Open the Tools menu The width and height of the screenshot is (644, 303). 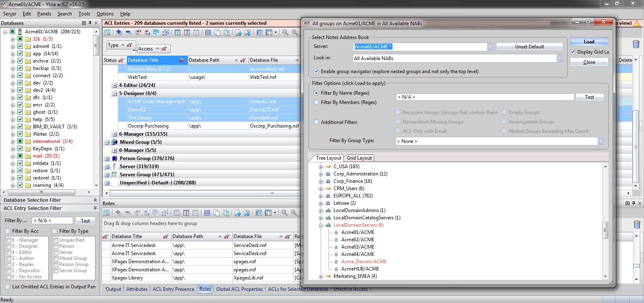tap(84, 14)
